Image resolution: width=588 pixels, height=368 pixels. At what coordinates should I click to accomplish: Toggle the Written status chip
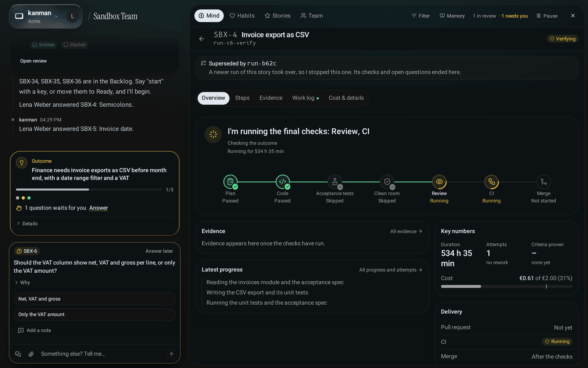tap(44, 45)
